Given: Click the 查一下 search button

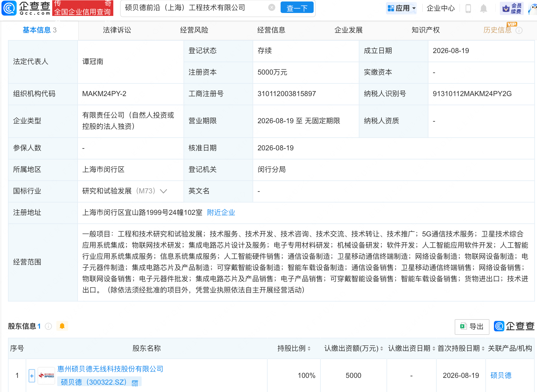Looking at the screenshot, I should point(297,8).
